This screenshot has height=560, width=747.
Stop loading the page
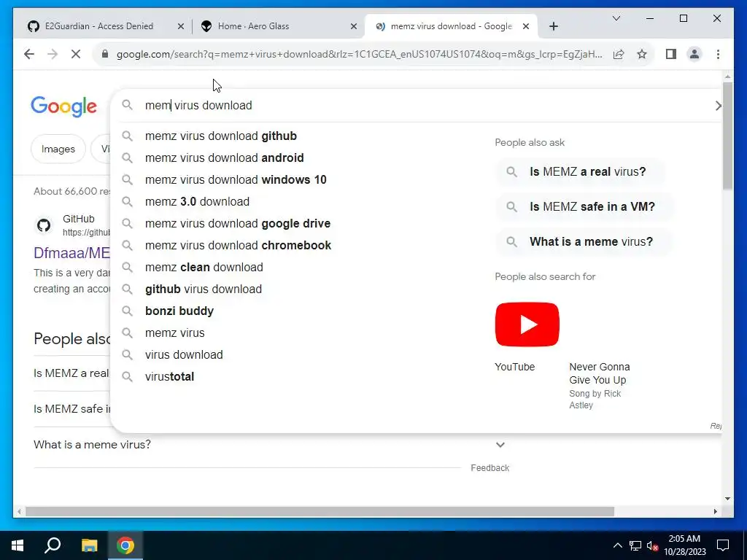pos(76,54)
